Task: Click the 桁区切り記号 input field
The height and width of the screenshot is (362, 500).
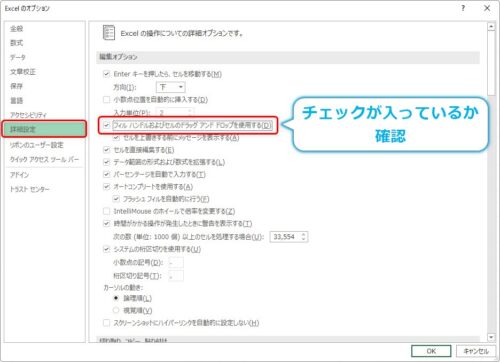Action: (x=176, y=276)
